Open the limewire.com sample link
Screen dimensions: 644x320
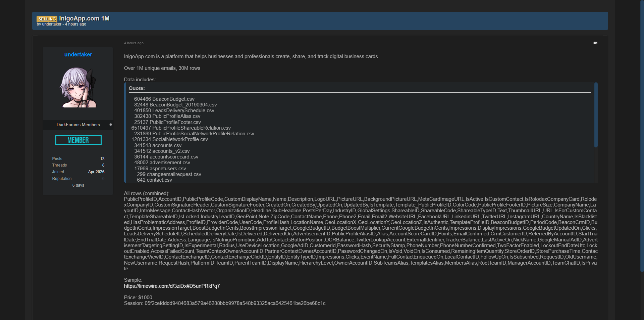coord(172,286)
